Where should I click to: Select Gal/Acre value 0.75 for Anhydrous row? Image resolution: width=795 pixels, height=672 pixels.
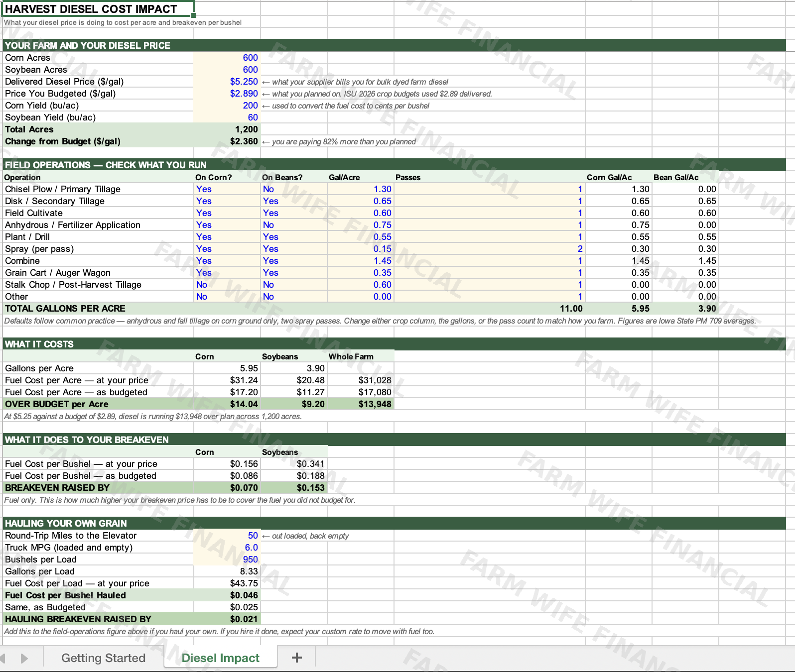tap(361, 225)
